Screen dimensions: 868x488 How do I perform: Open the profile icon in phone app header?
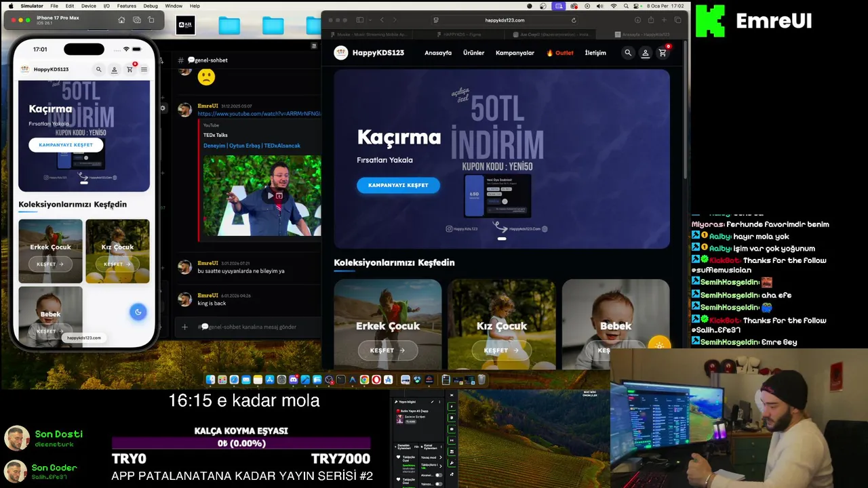pyautogui.click(x=114, y=69)
